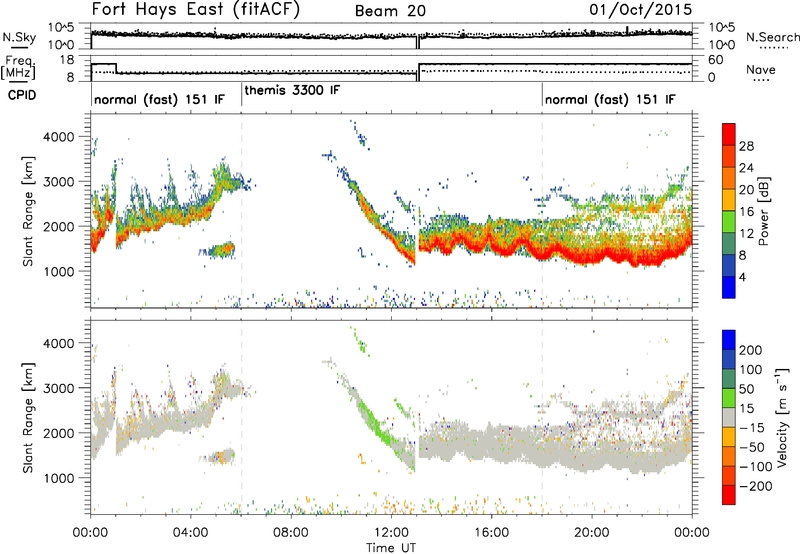This screenshot has width=800, height=554.
Task: Click the '18' frequency axis tick label
Action: tap(66, 60)
